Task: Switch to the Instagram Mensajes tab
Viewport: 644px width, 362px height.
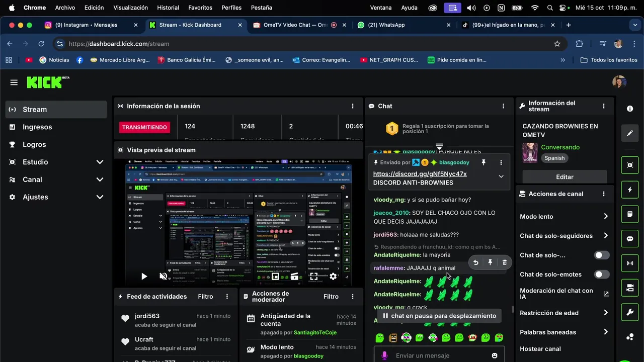Action: 91,25
